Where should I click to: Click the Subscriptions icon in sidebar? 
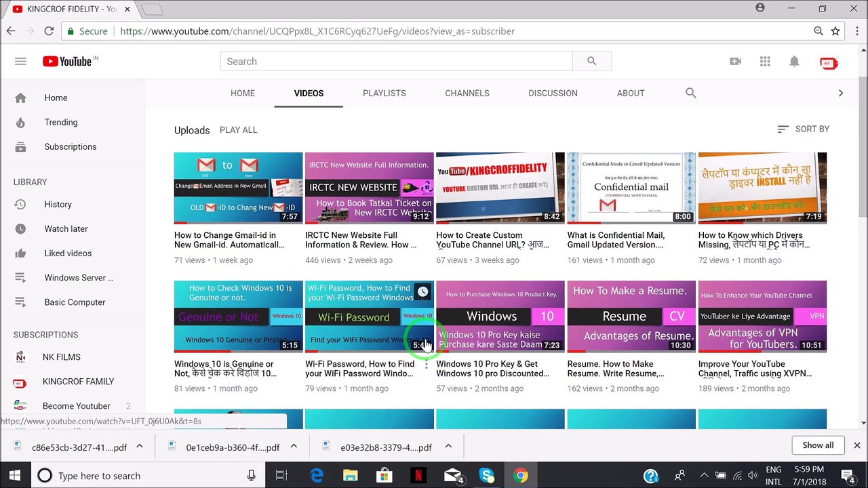pyautogui.click(x=20, y=146)
